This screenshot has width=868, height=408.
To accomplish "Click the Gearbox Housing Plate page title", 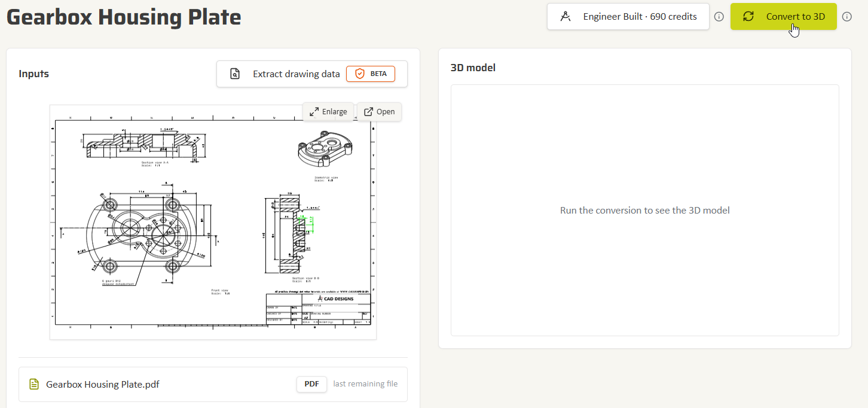I will click(124, 17).
